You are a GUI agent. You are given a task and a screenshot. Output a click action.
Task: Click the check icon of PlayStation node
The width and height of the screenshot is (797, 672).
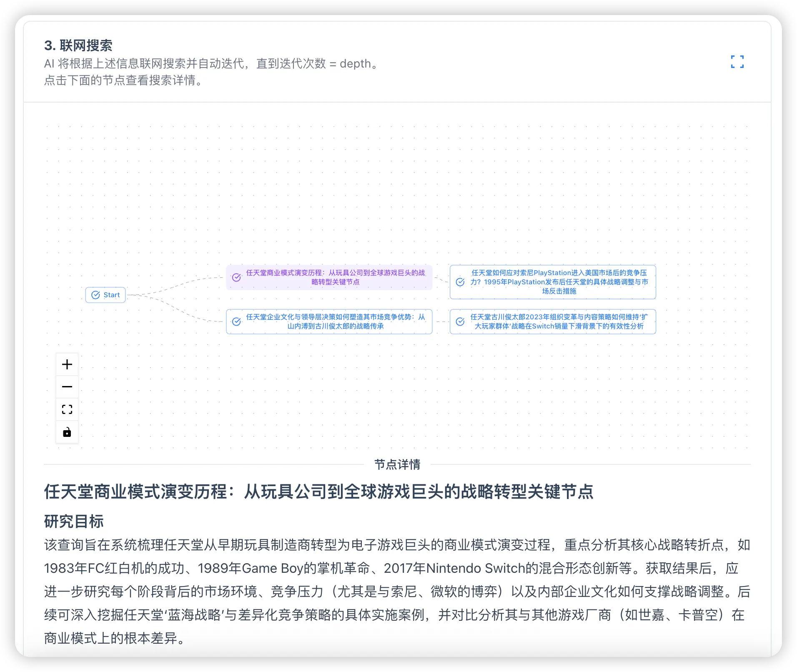pyautogui.click(x=460, y=282)
